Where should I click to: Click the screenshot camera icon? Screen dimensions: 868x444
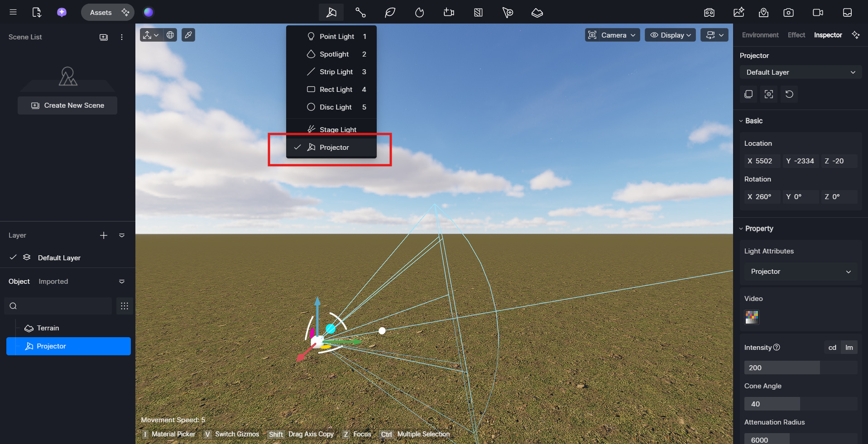[x=788, y=13]
